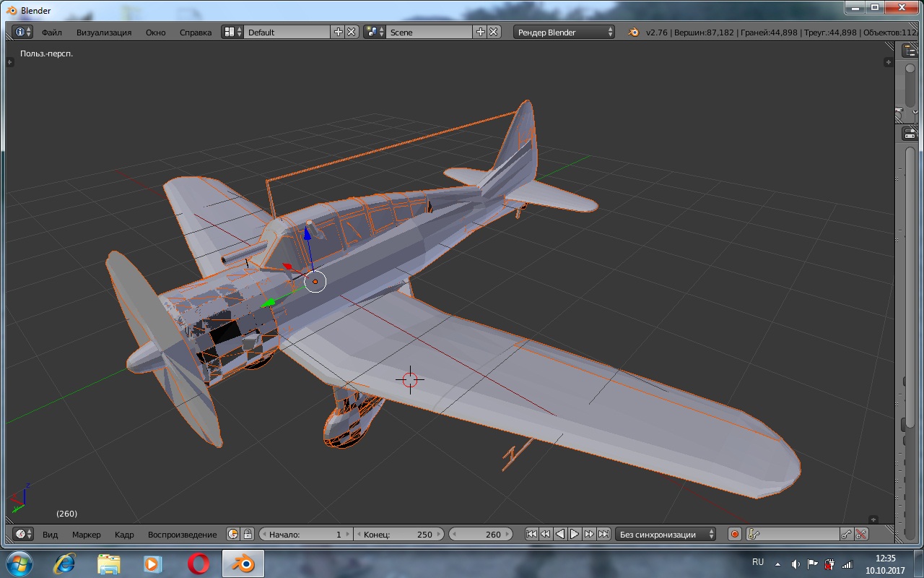Image resolution: width=924 pixels, height=578 pixels.
Task: Expand the tool shelf plus tab
Action: tap(10, 63)
